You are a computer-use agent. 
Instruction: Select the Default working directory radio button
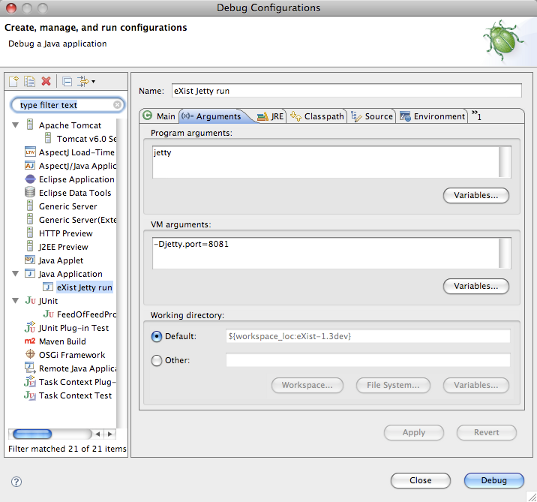pyautogui.click(x=157, y=337)
